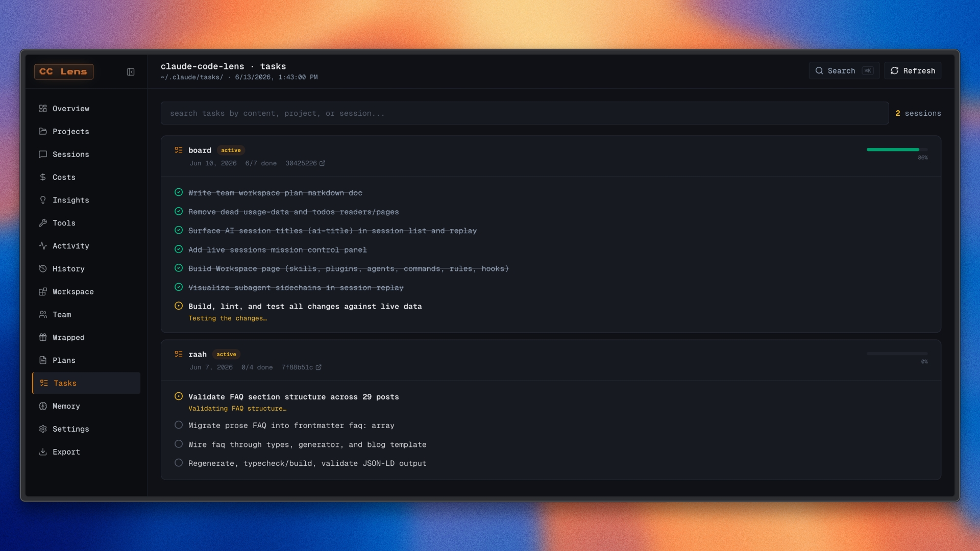Open the Search button in header

[844, 71]
